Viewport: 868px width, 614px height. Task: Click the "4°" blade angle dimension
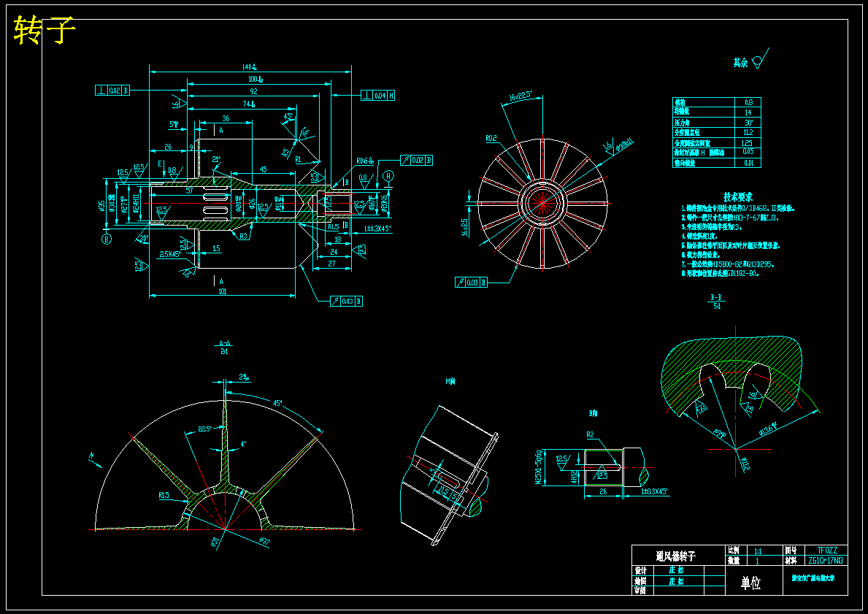click(x=243, y=443)
